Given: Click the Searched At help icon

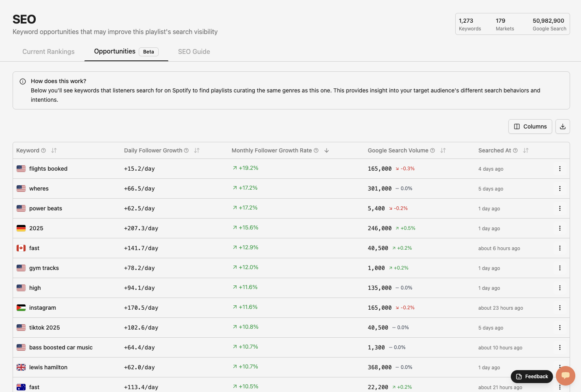Looking at the screenshot, I should [515, 150].
